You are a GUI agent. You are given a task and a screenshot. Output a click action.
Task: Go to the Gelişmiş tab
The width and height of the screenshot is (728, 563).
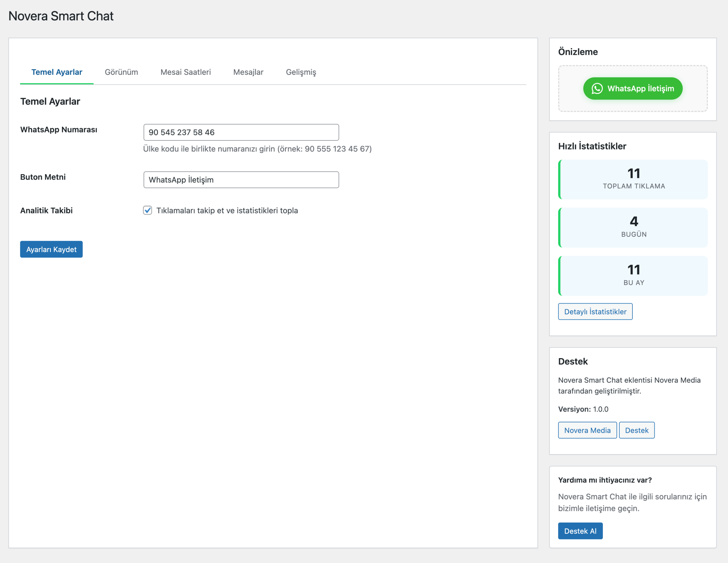click(x=301, y=72)
